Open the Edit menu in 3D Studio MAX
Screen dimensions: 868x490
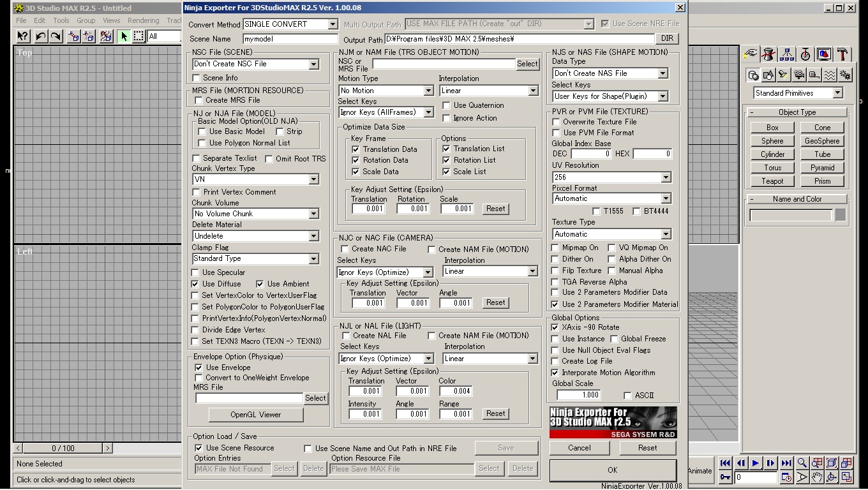tap(40, 20)
